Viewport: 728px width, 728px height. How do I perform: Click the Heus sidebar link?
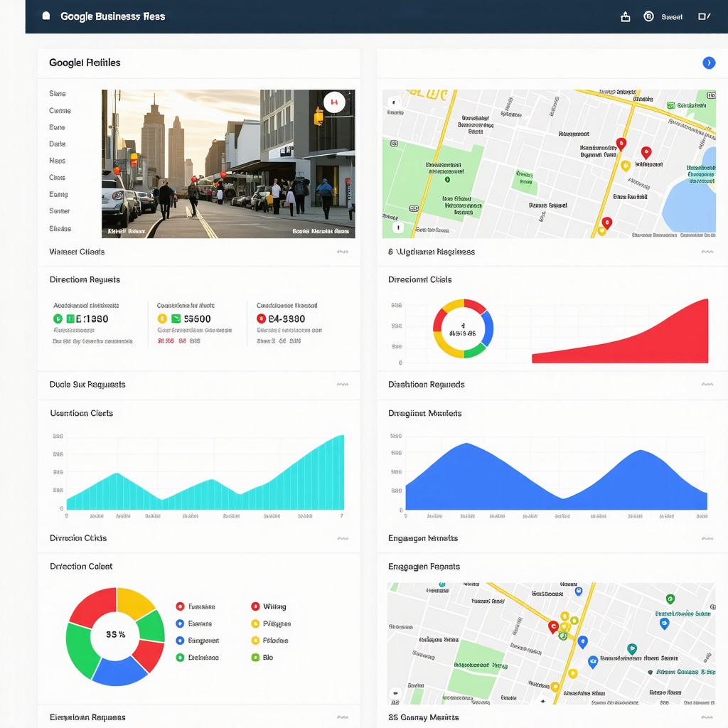tap(57, 161)
